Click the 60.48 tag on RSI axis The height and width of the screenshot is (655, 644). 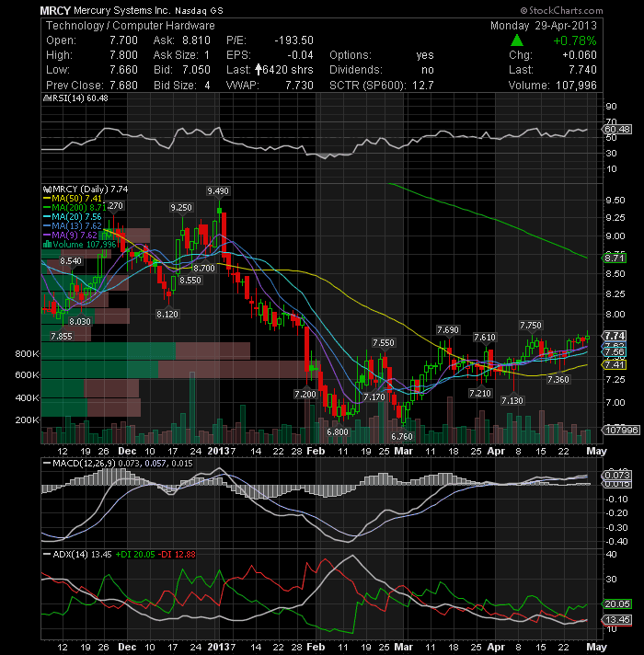(x=617, y=130)
